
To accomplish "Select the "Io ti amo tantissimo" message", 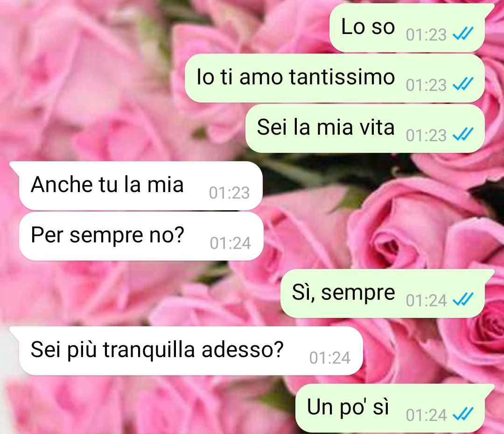I will (335, 78).
